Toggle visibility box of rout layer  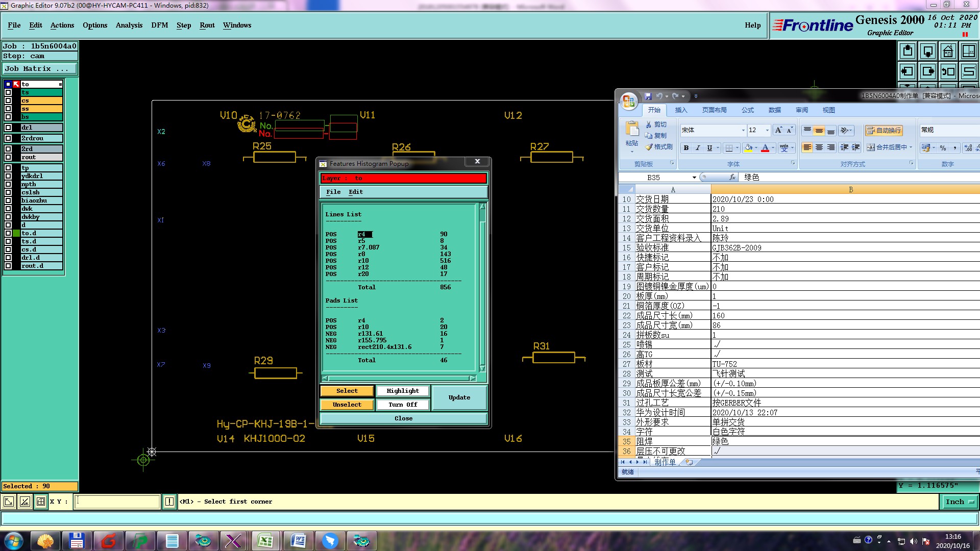pyautogui.click(x=8, y=157)
